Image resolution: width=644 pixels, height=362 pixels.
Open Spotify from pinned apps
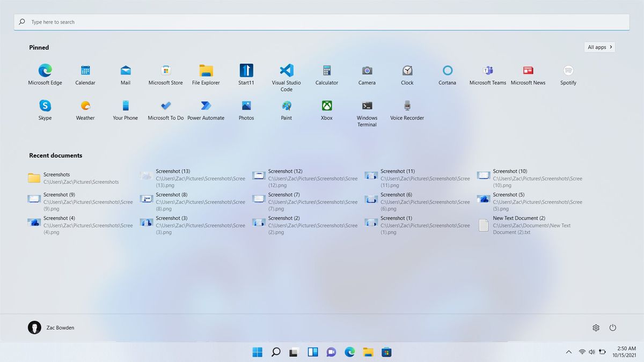[x=568, y=71]
